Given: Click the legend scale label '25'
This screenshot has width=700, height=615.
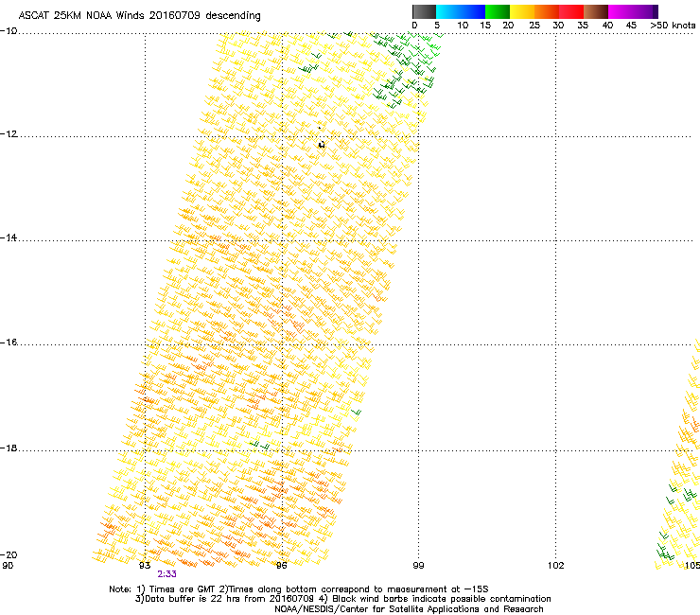Looking at the screenshot, I should click(534, 26).
